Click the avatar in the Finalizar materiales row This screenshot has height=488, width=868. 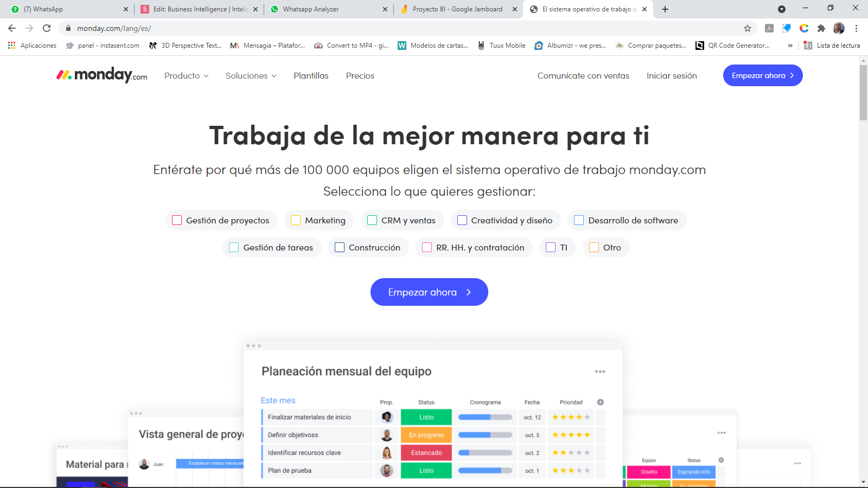point(387,417)
